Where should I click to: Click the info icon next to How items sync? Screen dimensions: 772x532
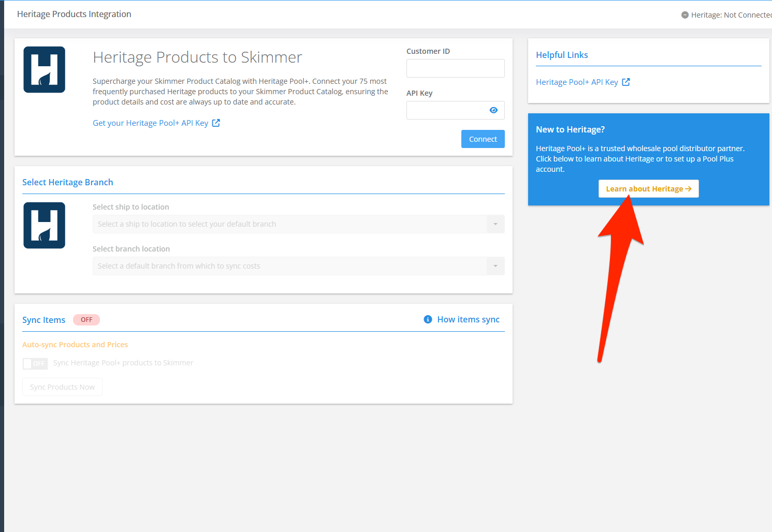[428, 319]
